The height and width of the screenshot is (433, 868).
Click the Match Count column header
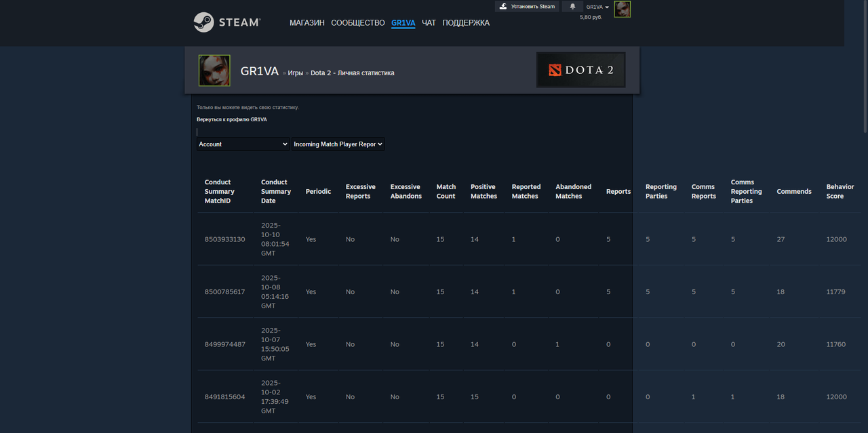tap(446, 192)
